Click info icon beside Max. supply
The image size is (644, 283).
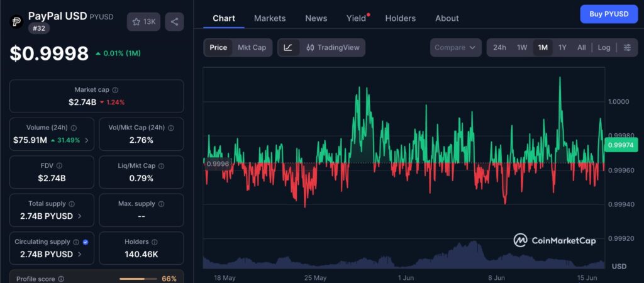coord(162,204)
